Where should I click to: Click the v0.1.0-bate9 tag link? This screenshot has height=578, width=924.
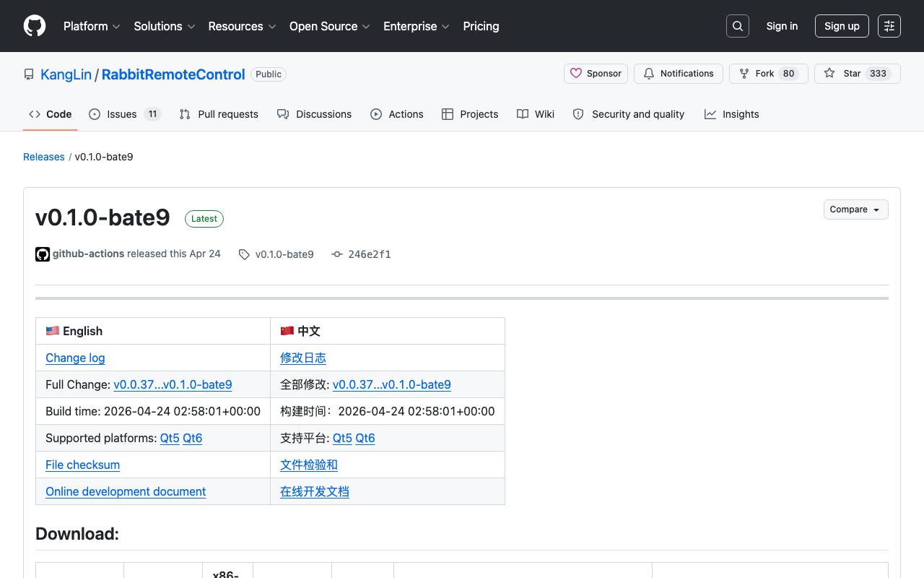(284, 254)
